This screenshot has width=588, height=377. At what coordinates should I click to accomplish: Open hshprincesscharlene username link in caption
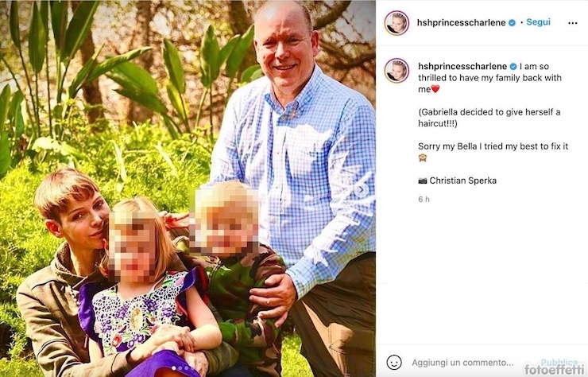(x=462, y=67)
